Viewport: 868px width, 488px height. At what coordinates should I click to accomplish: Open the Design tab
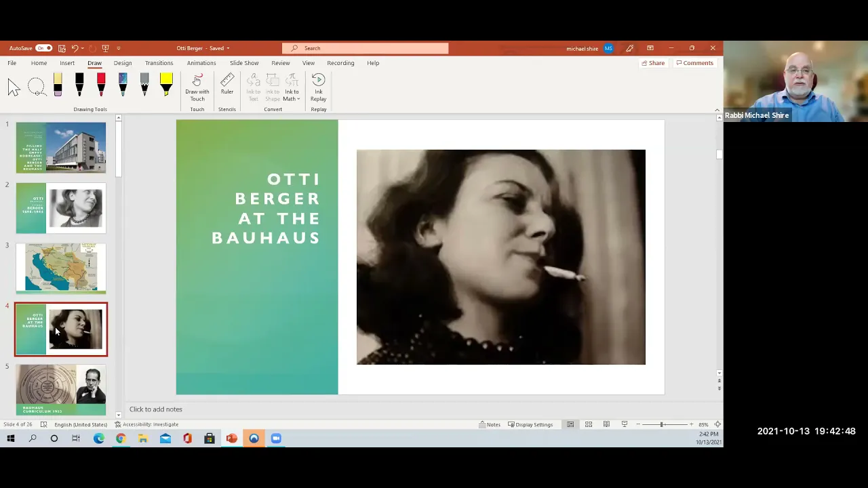coord(123,63)
